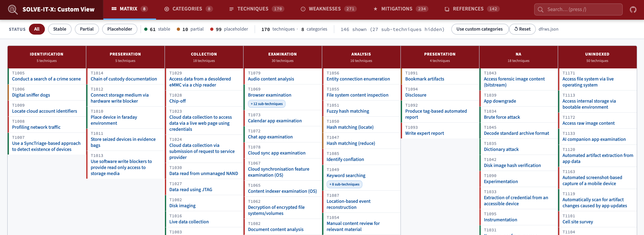Filter by Stable status
Viewport: 644px width, 235px height.
coord(60,29)
